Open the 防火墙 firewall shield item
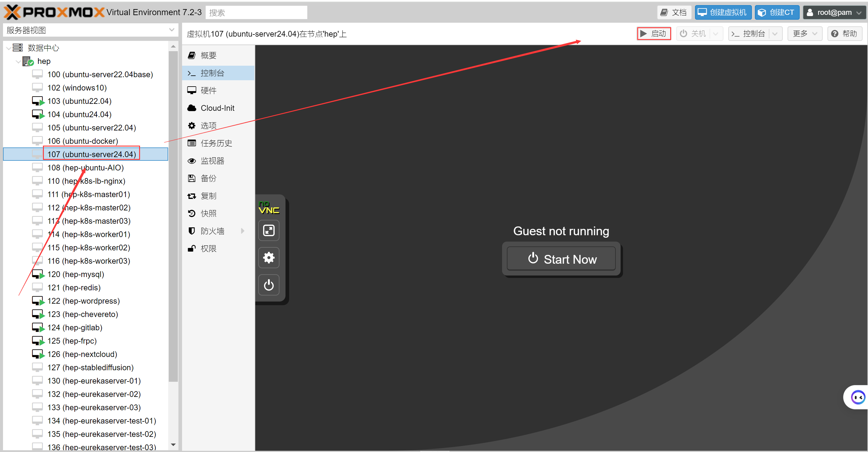Viewport: 868px width, 452px height. coord(212,231)
